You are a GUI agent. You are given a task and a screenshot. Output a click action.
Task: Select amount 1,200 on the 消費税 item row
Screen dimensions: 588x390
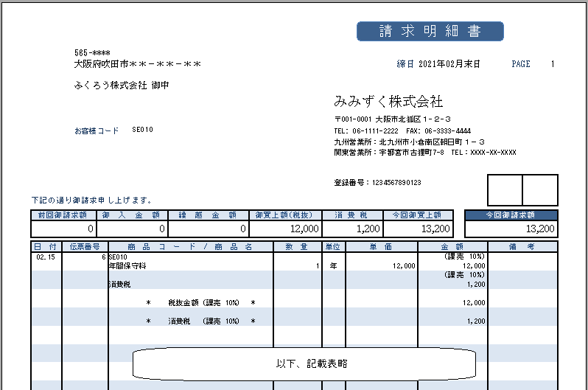pos(476,285)
